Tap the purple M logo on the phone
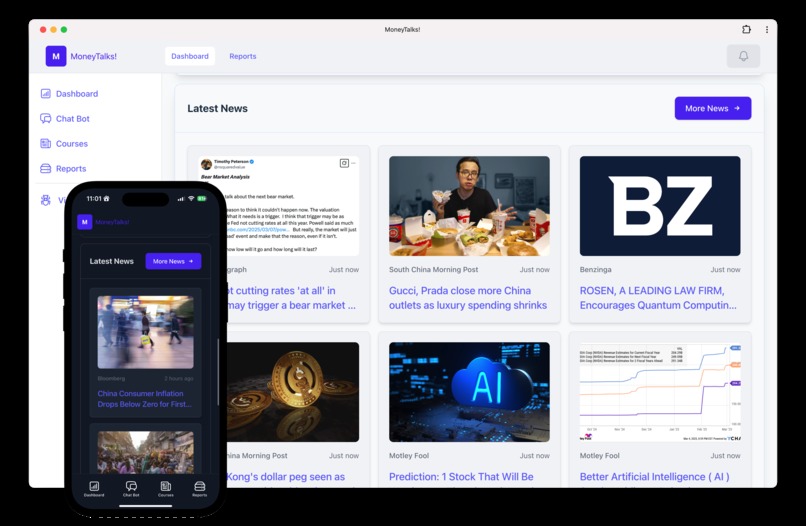This screenshot has height=526, width=806. [84, 222]
